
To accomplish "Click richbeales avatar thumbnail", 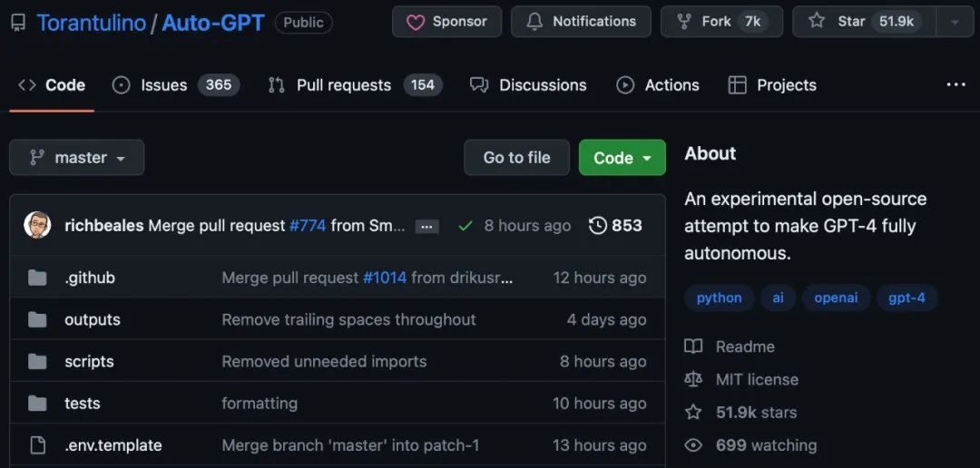I will [37, 225].
